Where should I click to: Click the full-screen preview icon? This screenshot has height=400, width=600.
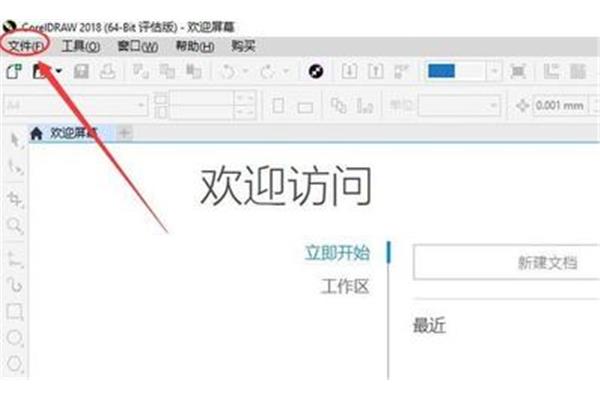(518, 71)
